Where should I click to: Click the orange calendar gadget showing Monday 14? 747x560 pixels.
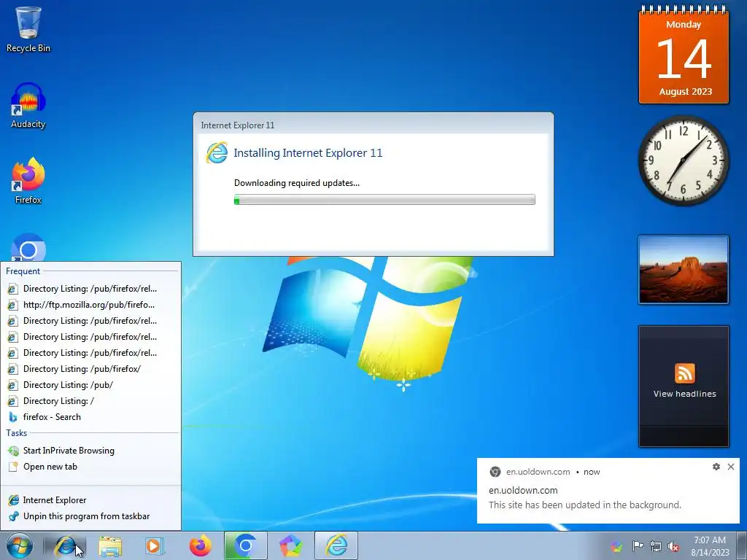pos(684,54)
